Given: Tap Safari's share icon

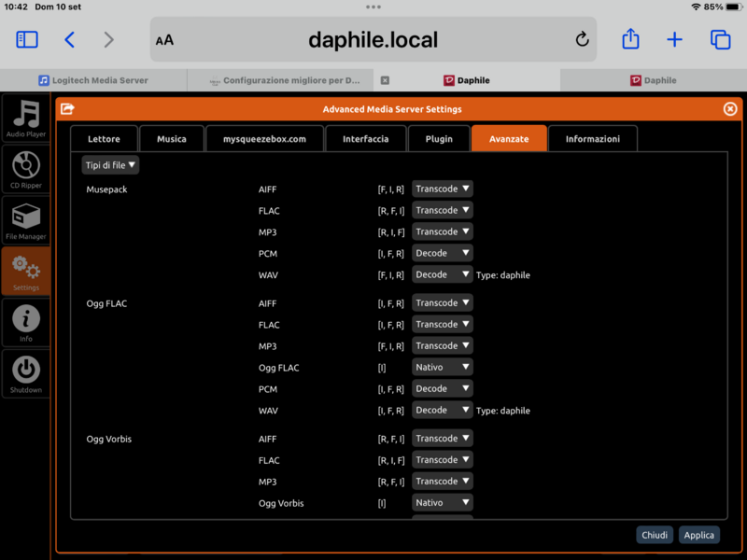Looking at the screenshot, I should pyautogui.click(x=630, y=39).
